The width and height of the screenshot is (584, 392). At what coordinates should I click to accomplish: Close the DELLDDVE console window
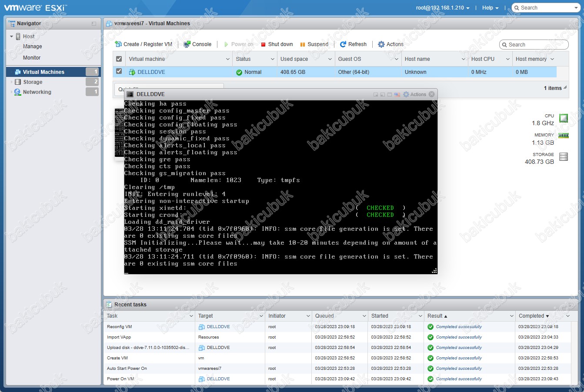coord(431,94)
